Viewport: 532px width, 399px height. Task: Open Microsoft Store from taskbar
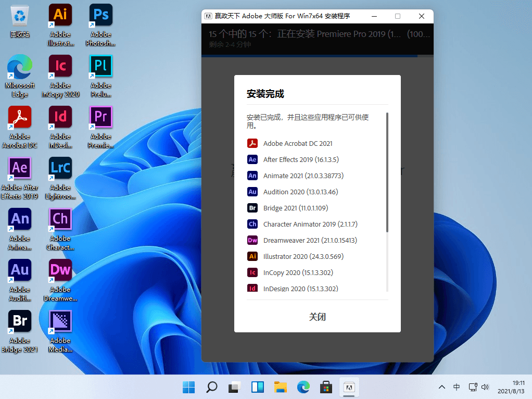326,387
